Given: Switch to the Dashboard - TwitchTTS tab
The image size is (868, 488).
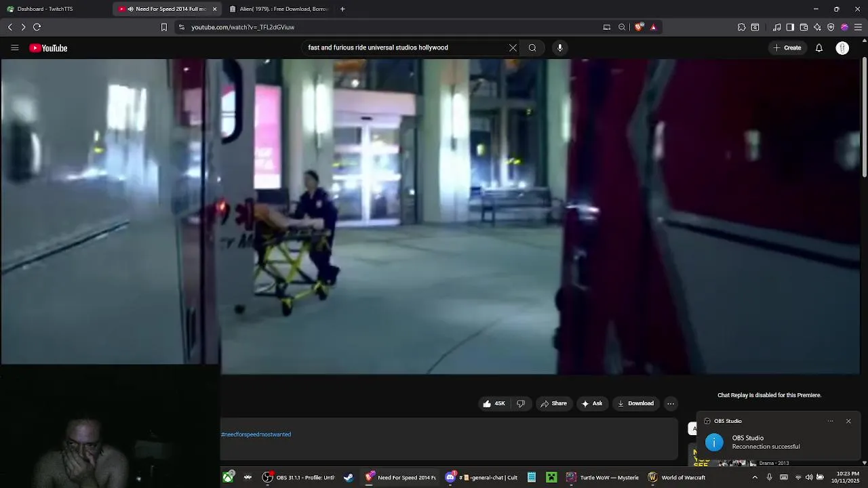Looking at the screenshot, I should pyautogui.click(x=54, y=9).
